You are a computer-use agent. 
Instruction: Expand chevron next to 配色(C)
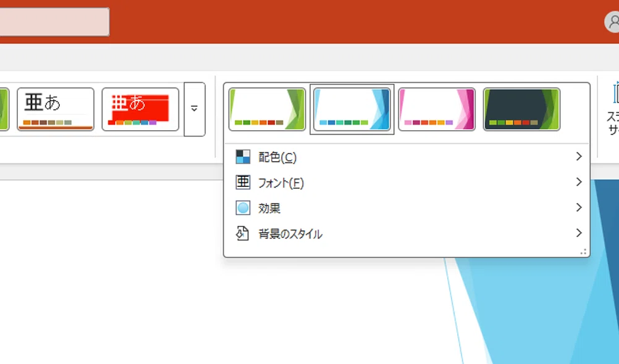tap(579, 157)
